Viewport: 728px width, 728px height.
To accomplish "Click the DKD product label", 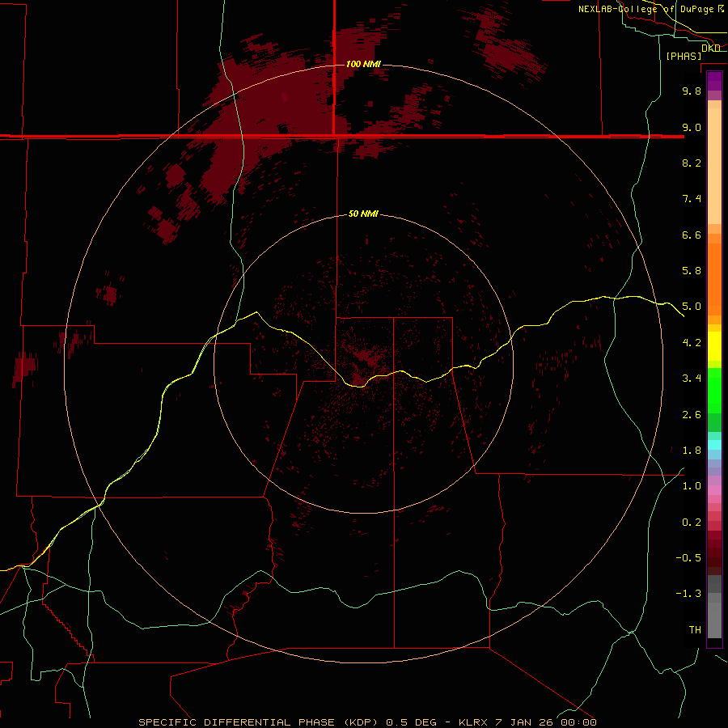I will pyautogui.click(x=710, y=48).
